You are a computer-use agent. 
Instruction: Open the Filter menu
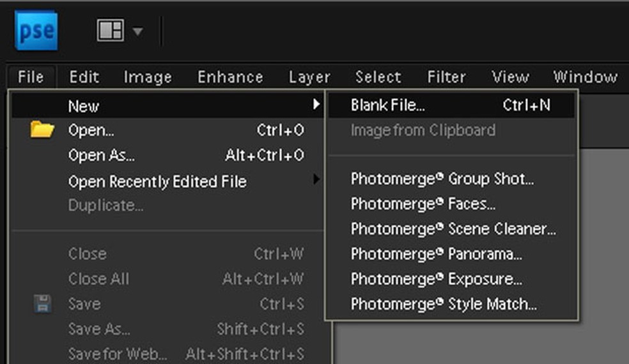coord(446,77)
